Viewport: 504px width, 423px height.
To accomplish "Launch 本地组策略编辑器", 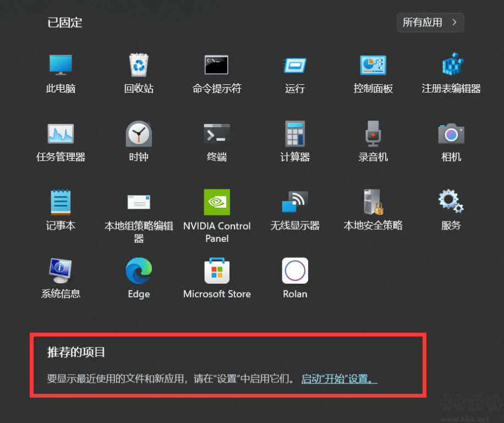I will [139, 202].
